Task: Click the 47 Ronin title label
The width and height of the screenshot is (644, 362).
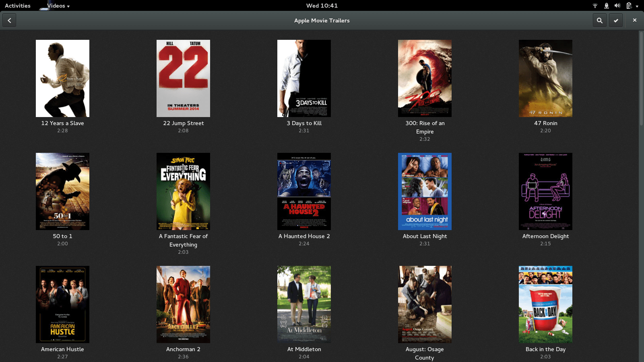Action: (x=545, y=123)
